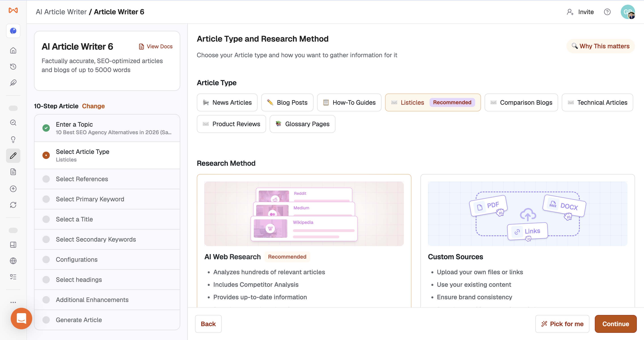Click the feather quill sidebar icon
644x340 pixels.
(13, 83)
